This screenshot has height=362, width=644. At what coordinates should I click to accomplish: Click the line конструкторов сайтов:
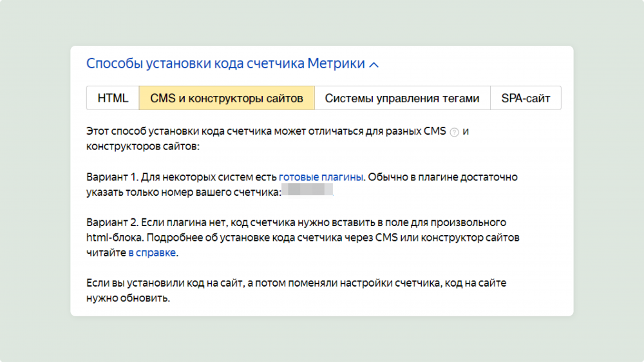143,146
